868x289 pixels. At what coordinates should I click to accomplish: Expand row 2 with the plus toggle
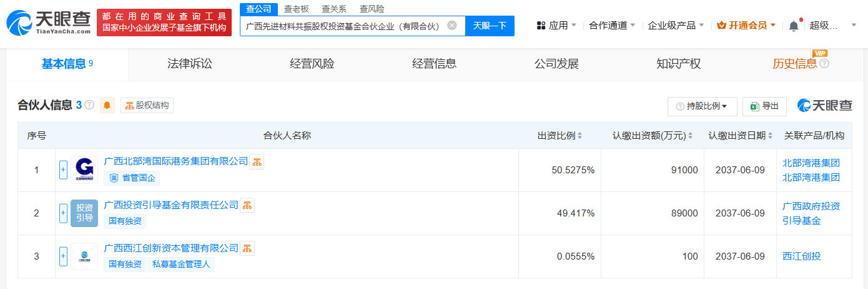pos(63,213)
